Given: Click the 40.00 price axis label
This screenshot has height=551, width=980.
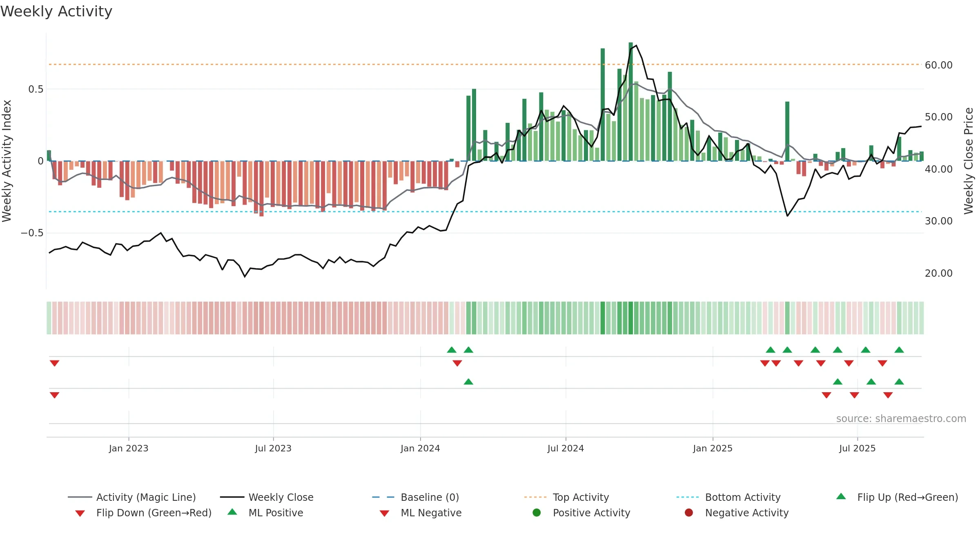Looking at the screenshot, I should coord(938,169).
